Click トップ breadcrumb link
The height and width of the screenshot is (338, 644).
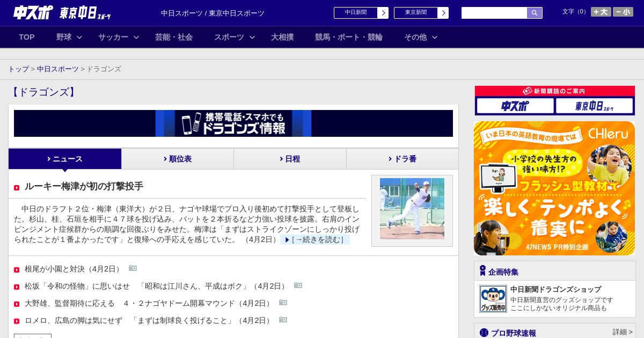point(19,69)
